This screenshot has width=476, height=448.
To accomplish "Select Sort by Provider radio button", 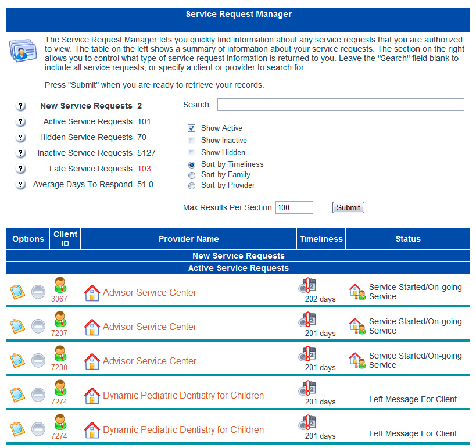I will tap(192, 186).
